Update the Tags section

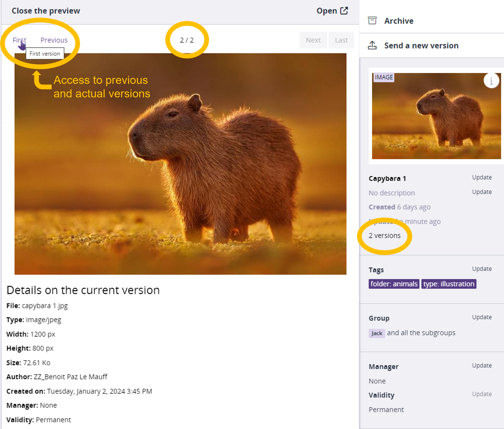482,269
